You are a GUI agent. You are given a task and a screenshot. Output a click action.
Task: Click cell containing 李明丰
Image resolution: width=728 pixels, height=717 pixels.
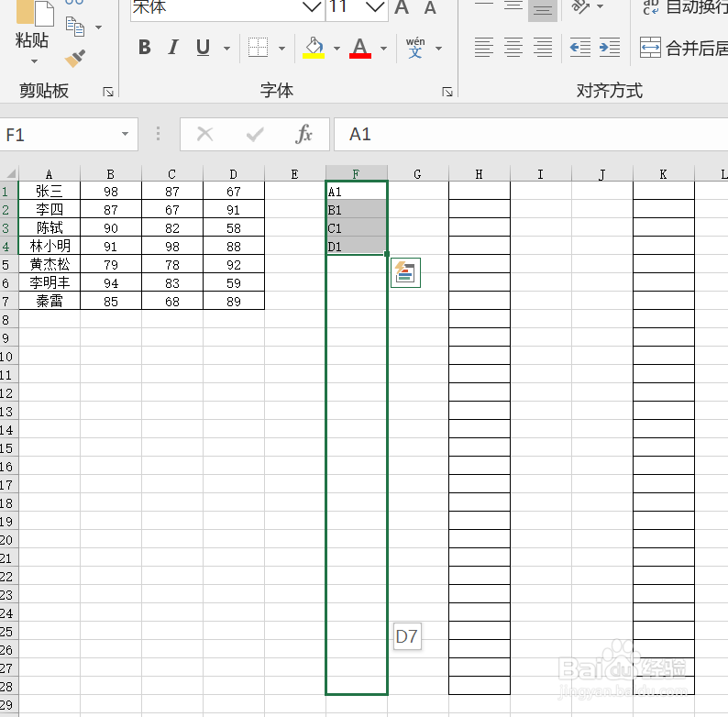pos(50,282)
